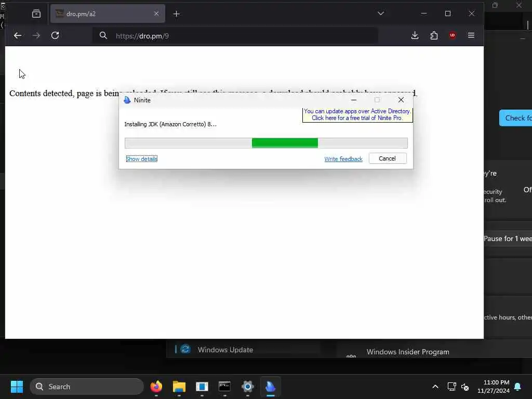Open the Windows Start menu
This screenshot has height=399, width=532.
(x=17, y=387)
